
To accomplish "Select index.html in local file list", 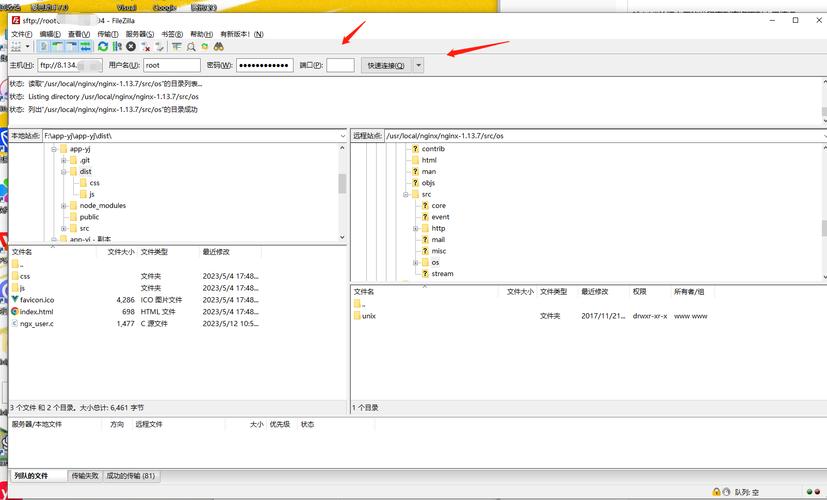I will [x=36, y=312].
